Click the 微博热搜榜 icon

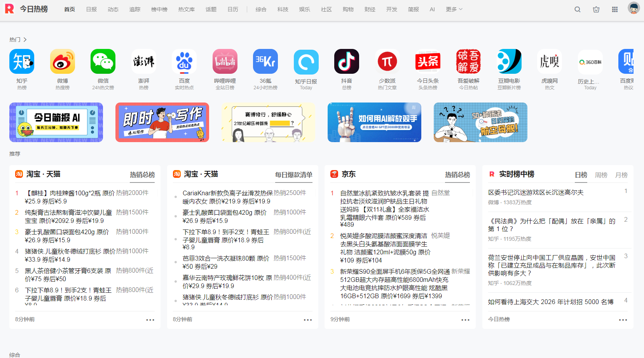point(62,61)
